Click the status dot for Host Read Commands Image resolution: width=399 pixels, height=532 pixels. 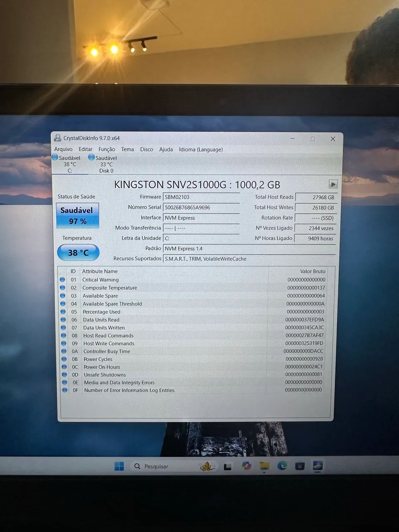[x=64, y=335]
